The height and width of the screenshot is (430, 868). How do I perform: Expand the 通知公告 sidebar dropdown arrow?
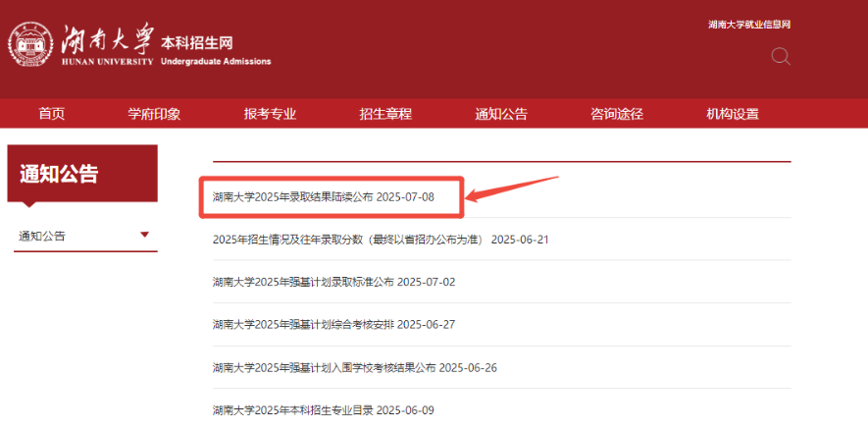[x=145, y=235]
